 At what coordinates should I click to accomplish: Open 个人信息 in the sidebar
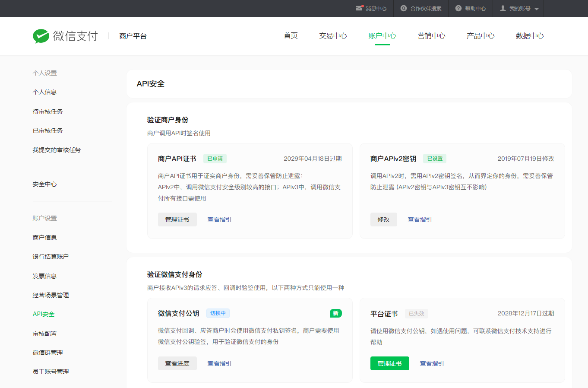pos(45,92)
